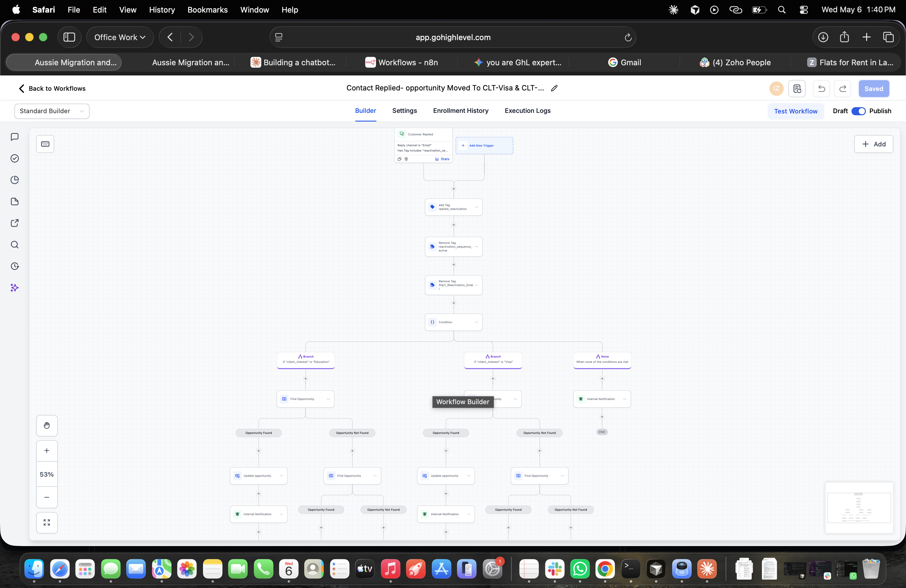Click the add Tag replied_reactivation node

point(453,207)
